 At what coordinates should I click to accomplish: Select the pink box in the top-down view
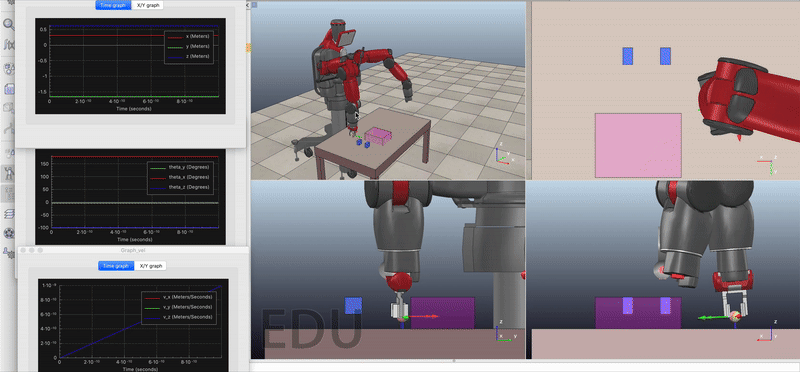click(638, 145)
